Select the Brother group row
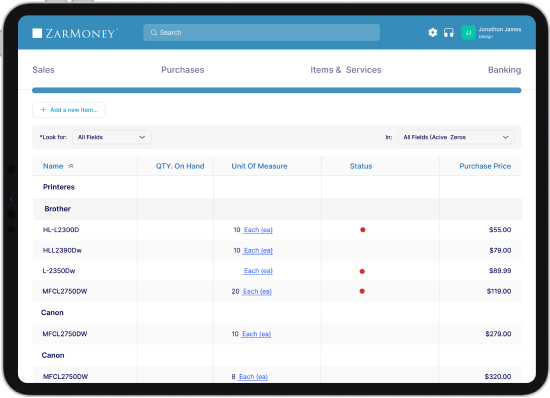The width and height of the screenshot is (550, 398). click(x=277, y=209)
